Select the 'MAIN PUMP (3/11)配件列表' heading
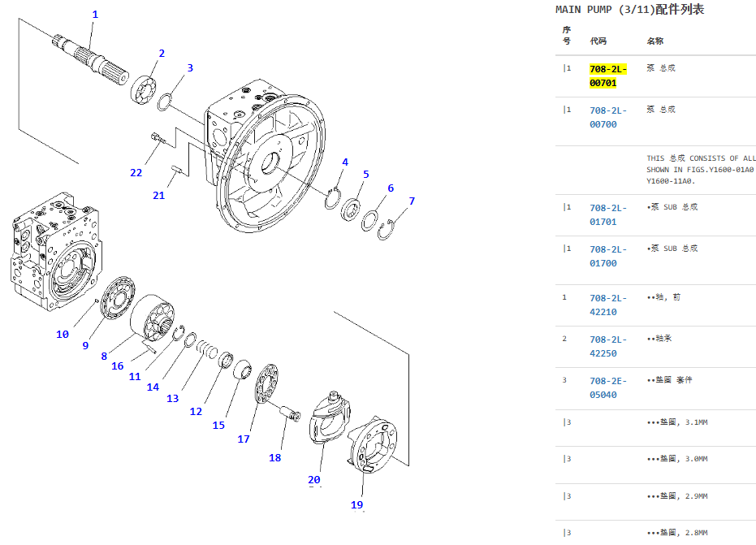 tap(629, 9)
